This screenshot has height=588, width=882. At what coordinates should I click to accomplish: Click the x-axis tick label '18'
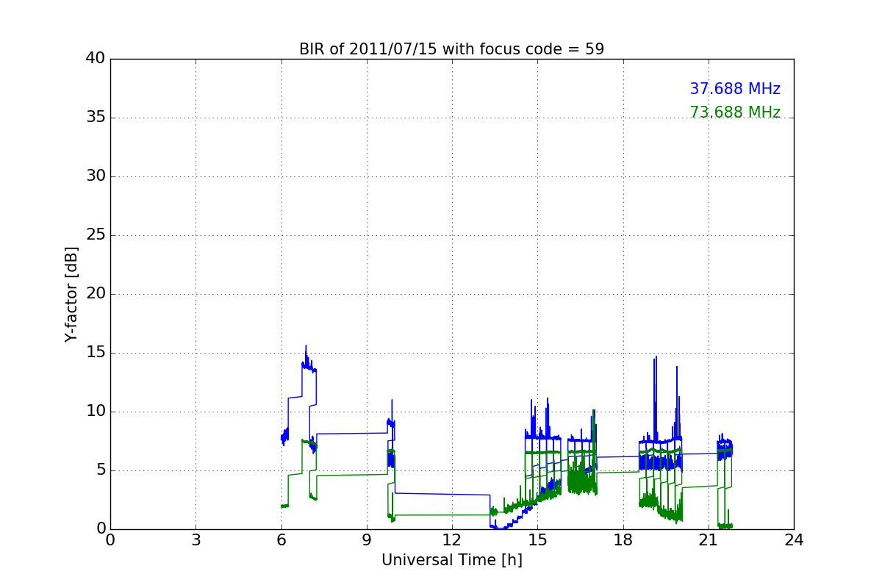[623, 540]
